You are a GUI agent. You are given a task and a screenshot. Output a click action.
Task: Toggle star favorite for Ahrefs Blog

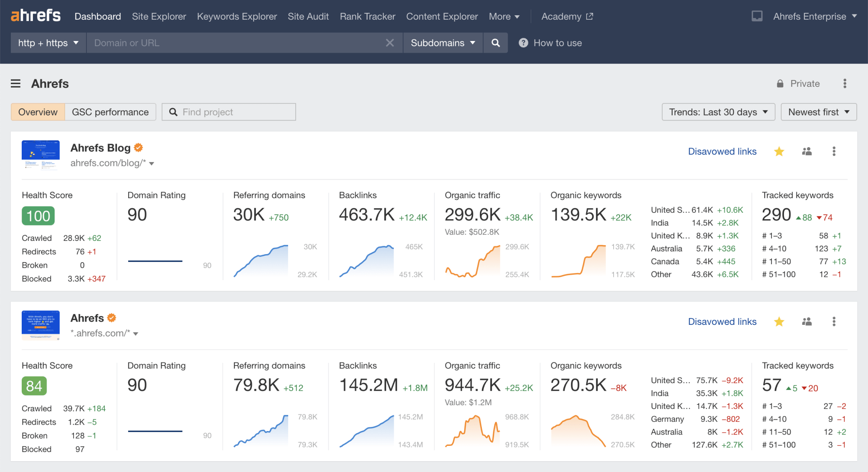click(779, 152)
